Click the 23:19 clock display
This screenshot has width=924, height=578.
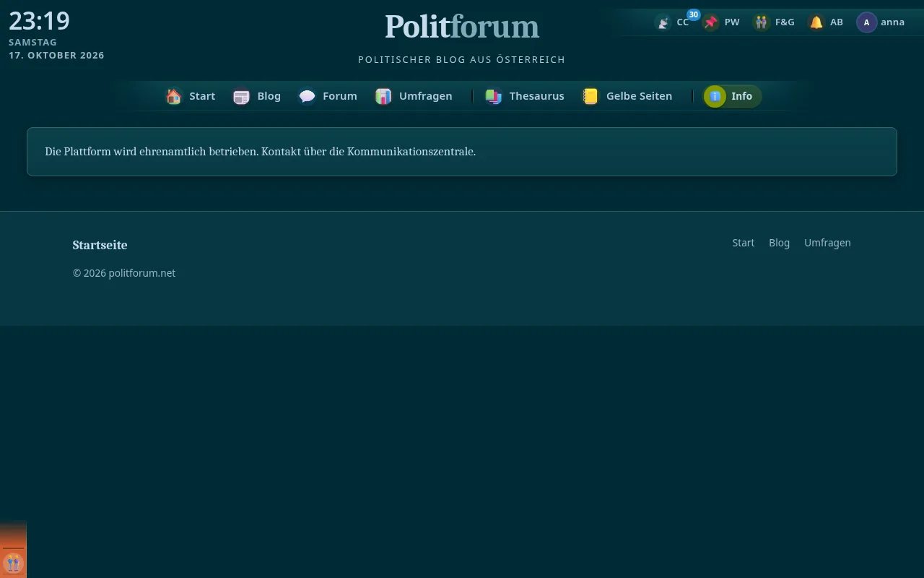point(39,20)
